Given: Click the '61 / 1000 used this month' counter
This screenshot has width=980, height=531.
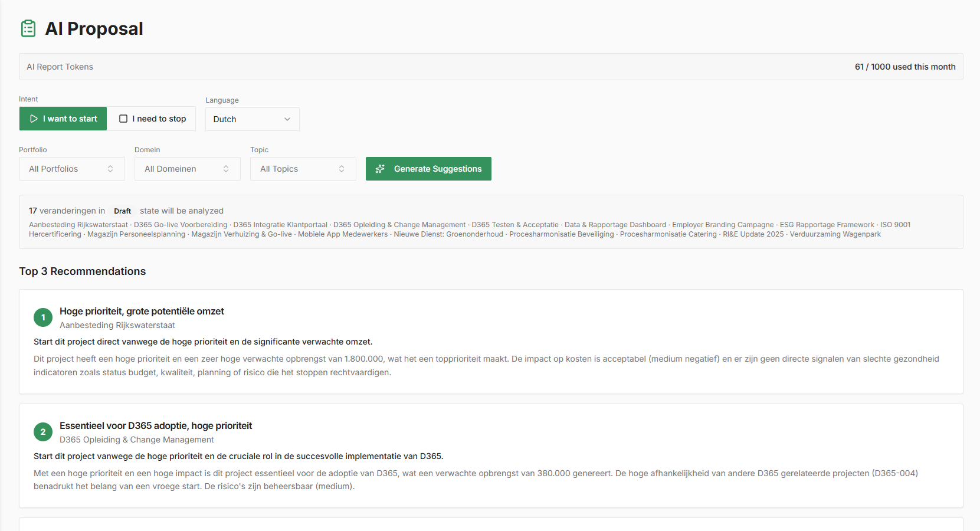Looking at the screenshot, I should [904, 67].
